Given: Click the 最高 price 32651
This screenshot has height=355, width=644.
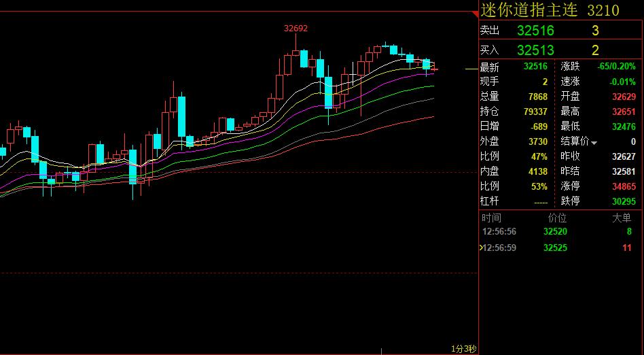Looking at the screenshot, I should pyautogui.click(x=624, y=112).
